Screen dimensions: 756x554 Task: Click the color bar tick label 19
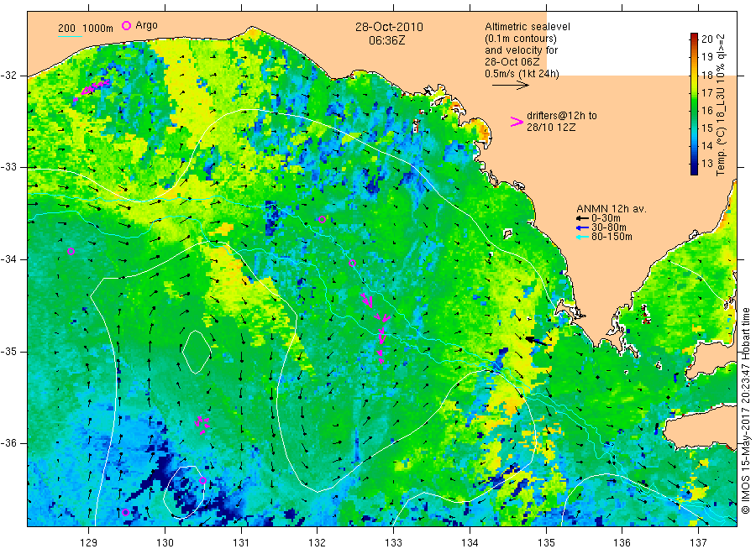tap(706, 57)
